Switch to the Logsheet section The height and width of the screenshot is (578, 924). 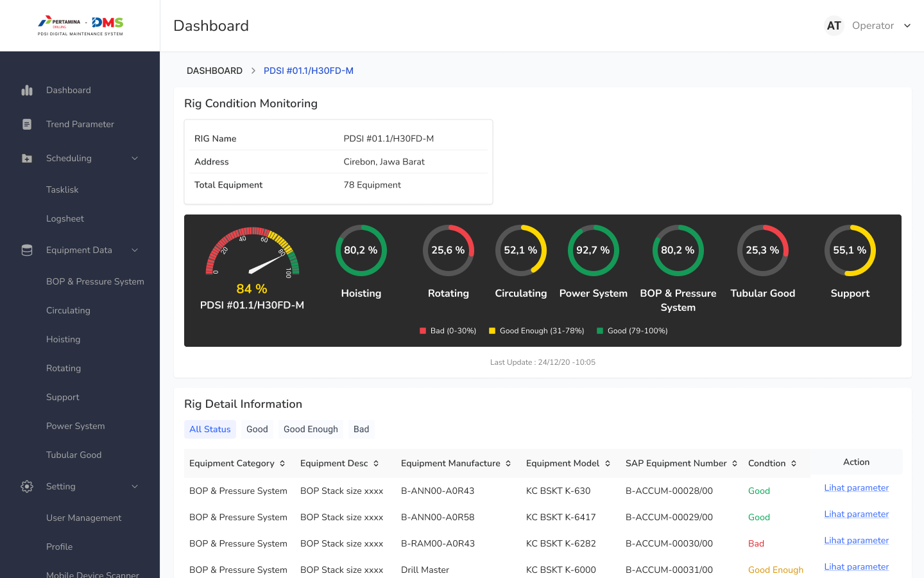tap(65, 218)
